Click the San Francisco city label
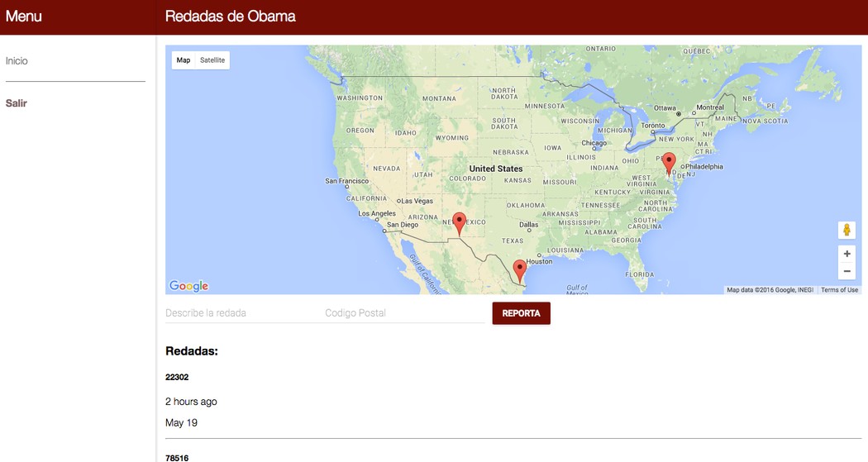The image size is (868, 462). pyautogui.click(x=346, y=181)
